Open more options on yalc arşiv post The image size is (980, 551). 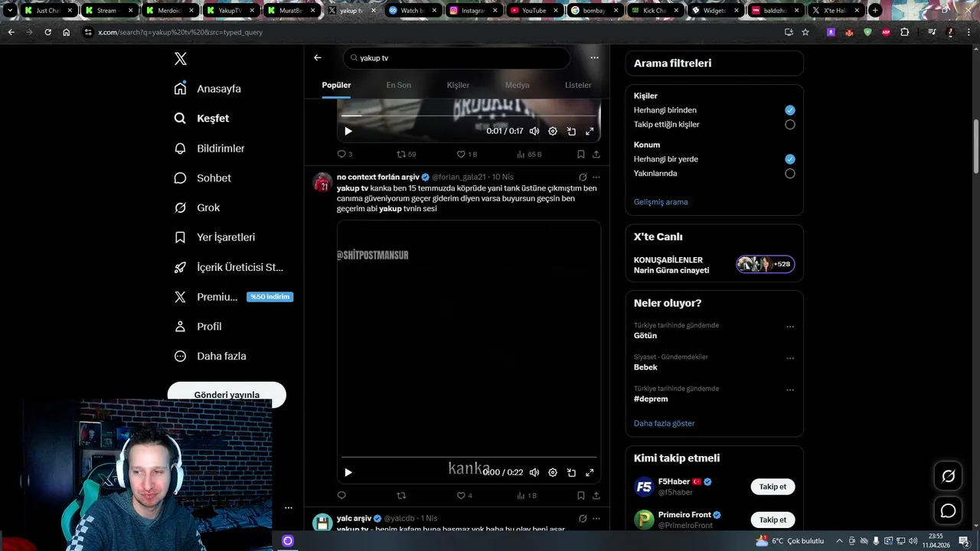[596, 519]
